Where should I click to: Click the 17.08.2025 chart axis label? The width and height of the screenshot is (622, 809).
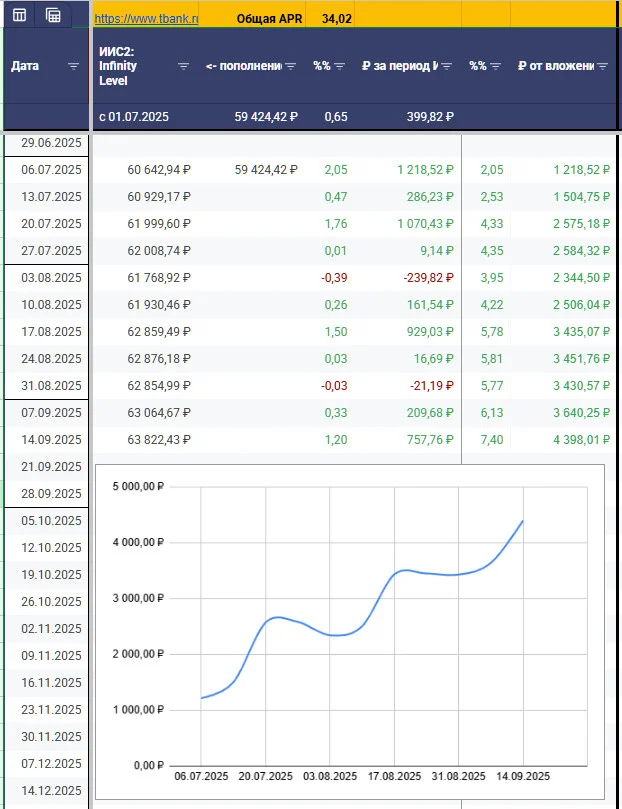click(x=394, y=776)
